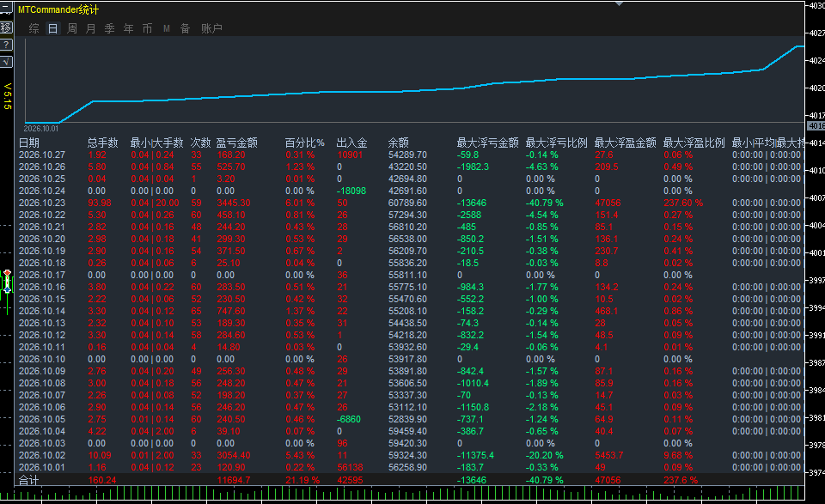Click the 2026.10.02 date cell
Screen dimensions: 825x504
(42, 455)
